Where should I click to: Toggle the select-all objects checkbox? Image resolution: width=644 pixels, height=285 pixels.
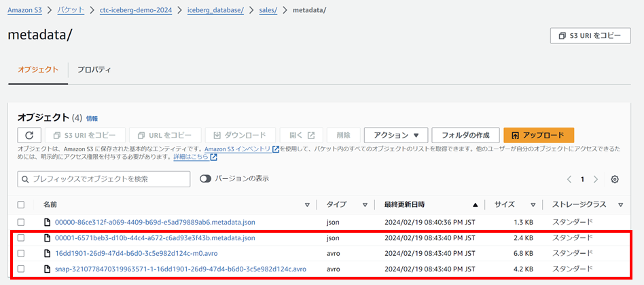[21, 205]
